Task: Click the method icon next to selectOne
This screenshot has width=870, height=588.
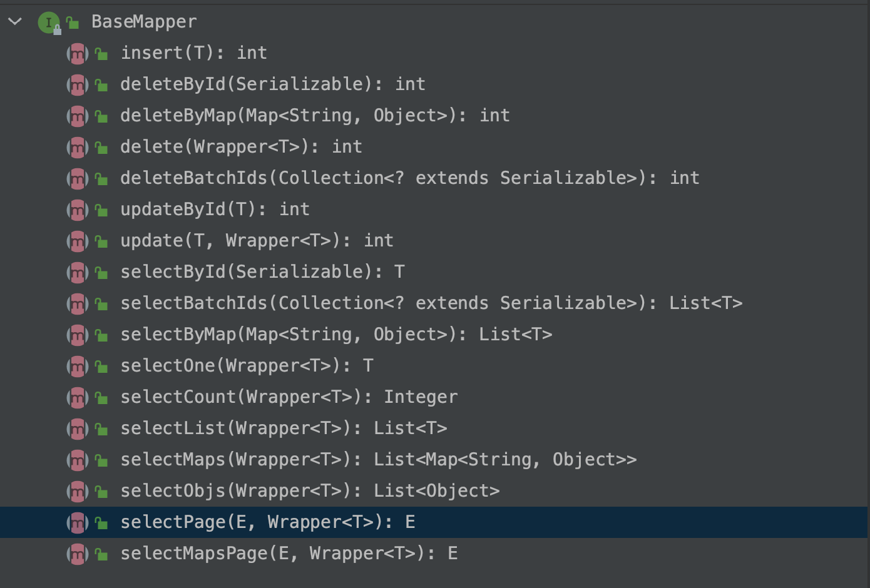Action: [77, 367]
